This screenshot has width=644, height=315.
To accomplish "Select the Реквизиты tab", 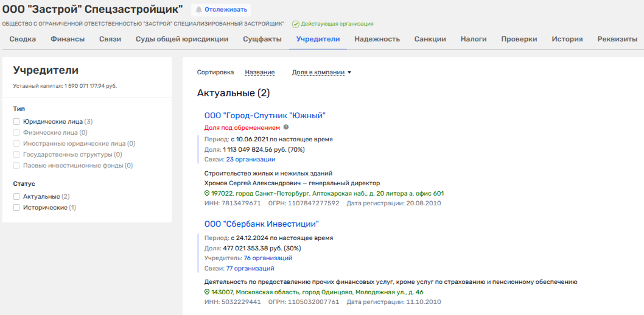I will point(617,39).
